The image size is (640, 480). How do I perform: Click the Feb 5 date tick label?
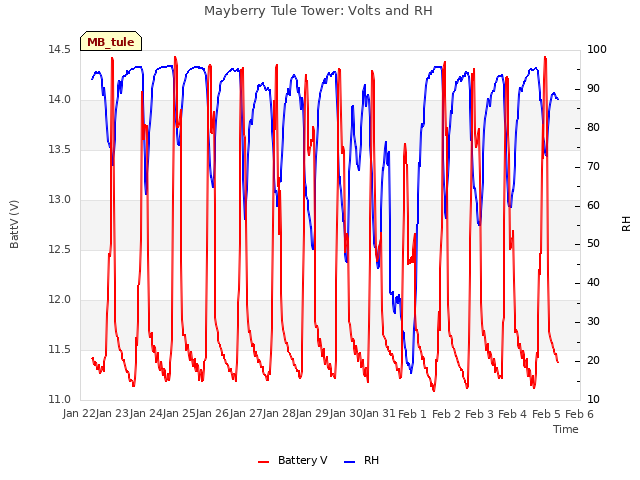point(546,414)
